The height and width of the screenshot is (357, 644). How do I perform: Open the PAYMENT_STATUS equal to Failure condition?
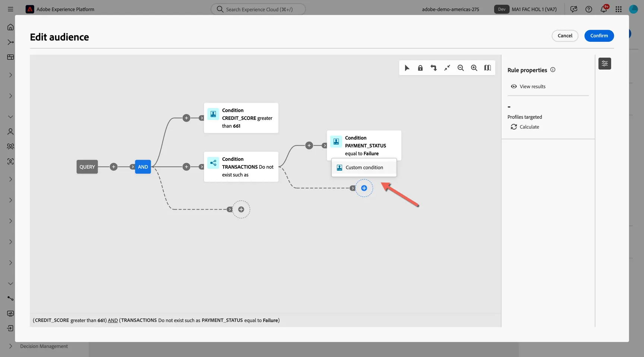pyautogui.click(x=364, y=145)
